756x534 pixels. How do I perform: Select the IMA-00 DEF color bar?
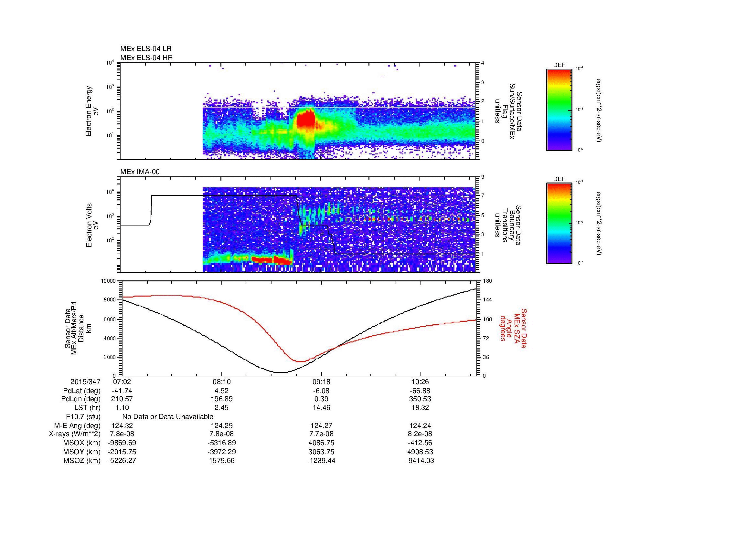(x=559, y=224)
